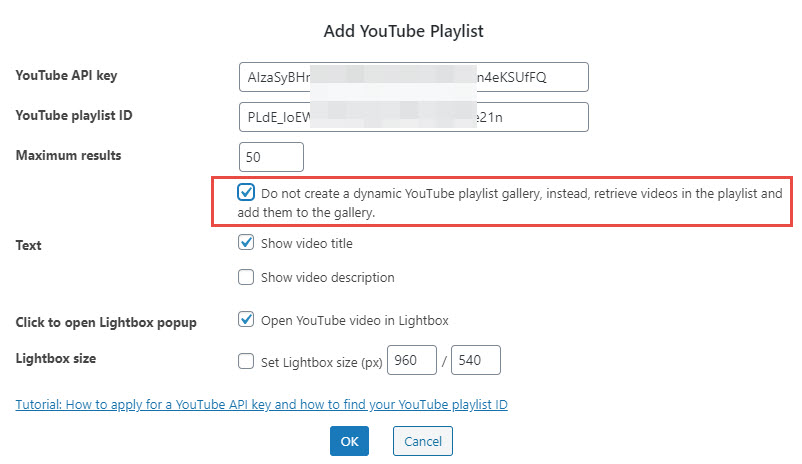Open the YouTube API key tutorial link

[x=262, y=404]
